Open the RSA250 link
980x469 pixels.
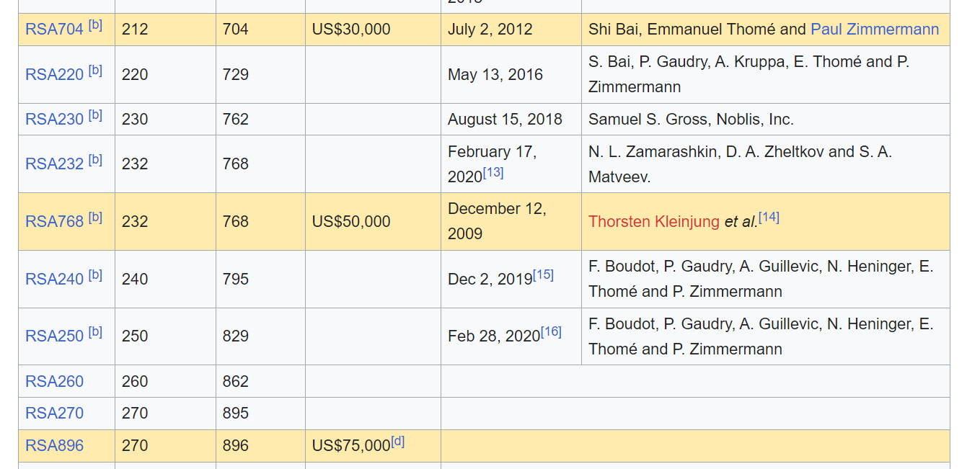pos(54,336)
